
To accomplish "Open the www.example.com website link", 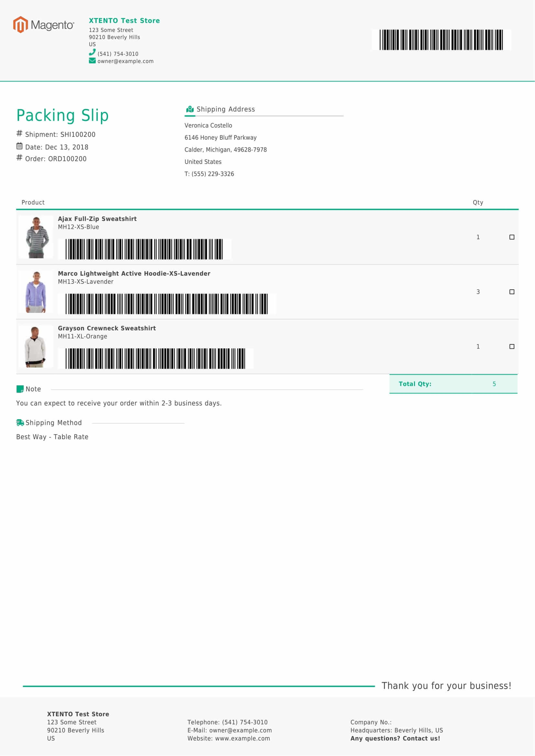I will (242, 738).
